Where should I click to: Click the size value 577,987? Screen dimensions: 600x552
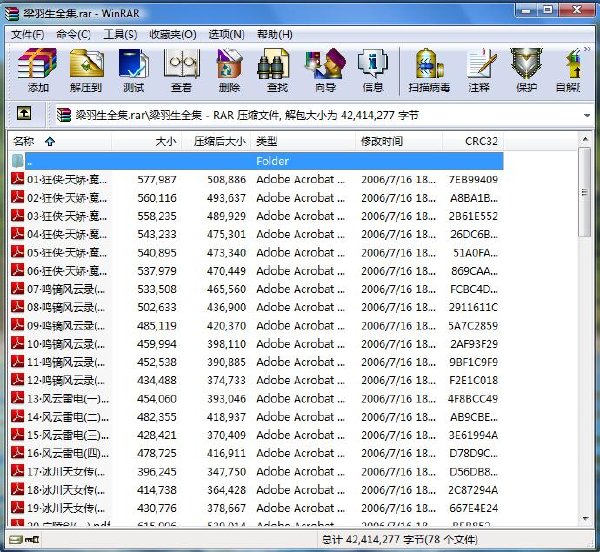[157, 179]
